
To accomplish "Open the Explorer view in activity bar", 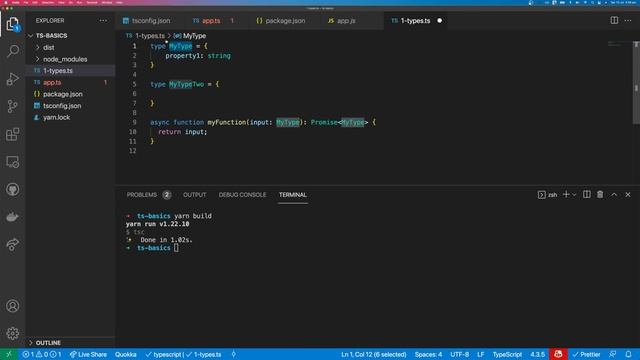I will (13, 24).
